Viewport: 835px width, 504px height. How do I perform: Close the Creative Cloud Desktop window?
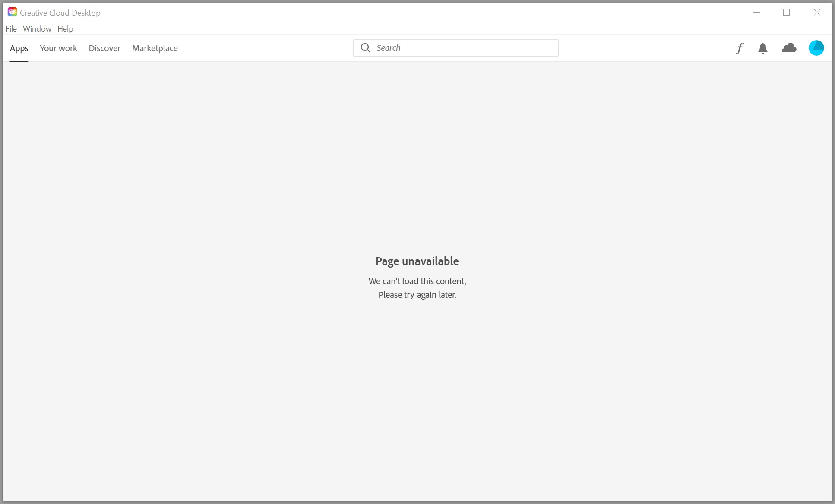click(x=817, y=13)
